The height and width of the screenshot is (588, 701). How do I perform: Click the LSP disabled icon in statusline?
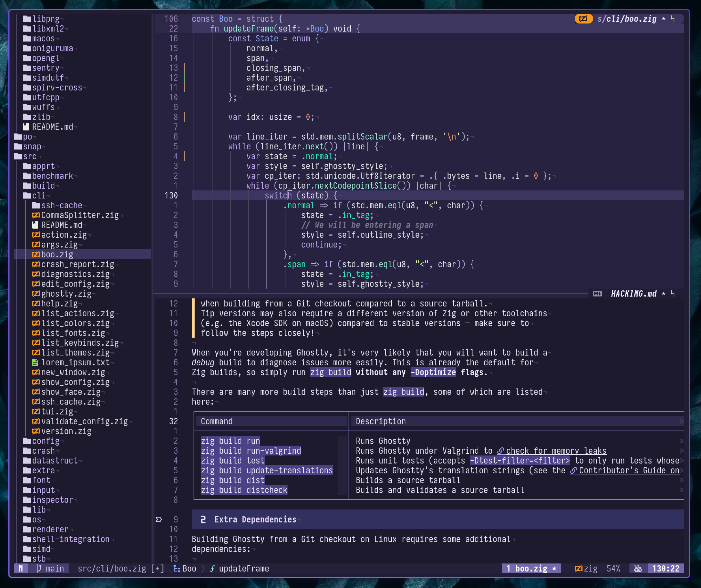click(638, 568)
